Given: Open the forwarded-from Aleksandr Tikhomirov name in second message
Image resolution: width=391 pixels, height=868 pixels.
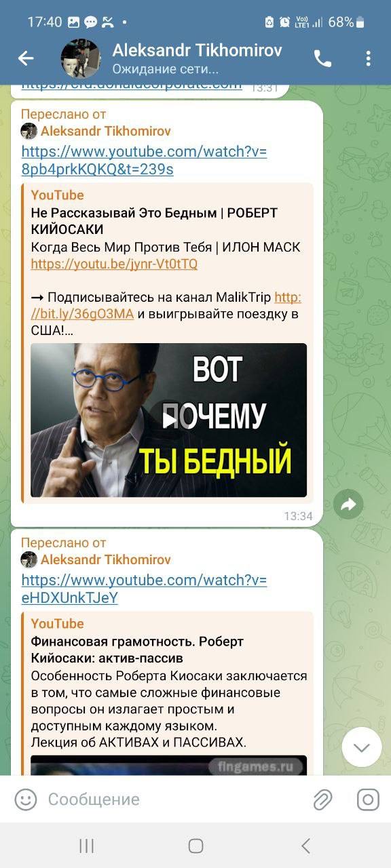Looking at the screenshot, I should [106, 559].
